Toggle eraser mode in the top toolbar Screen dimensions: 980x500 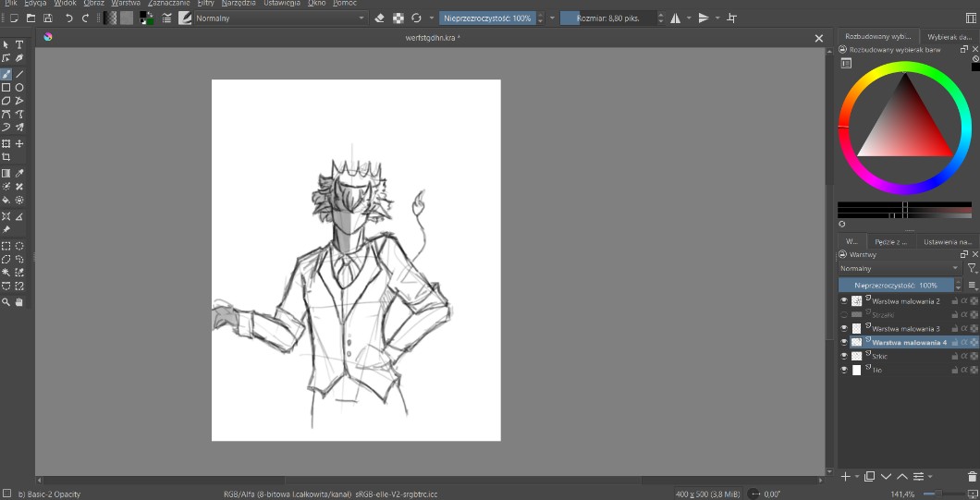coord(380,18)
